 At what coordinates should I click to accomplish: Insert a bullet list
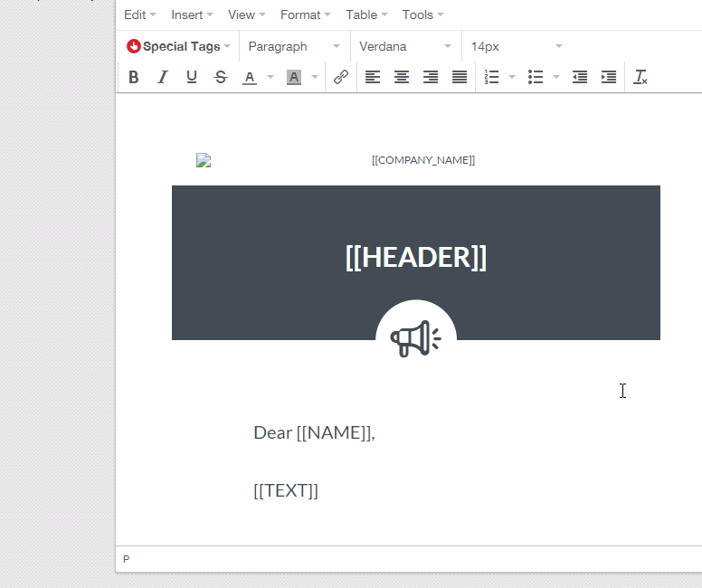[x=536, y=77]
